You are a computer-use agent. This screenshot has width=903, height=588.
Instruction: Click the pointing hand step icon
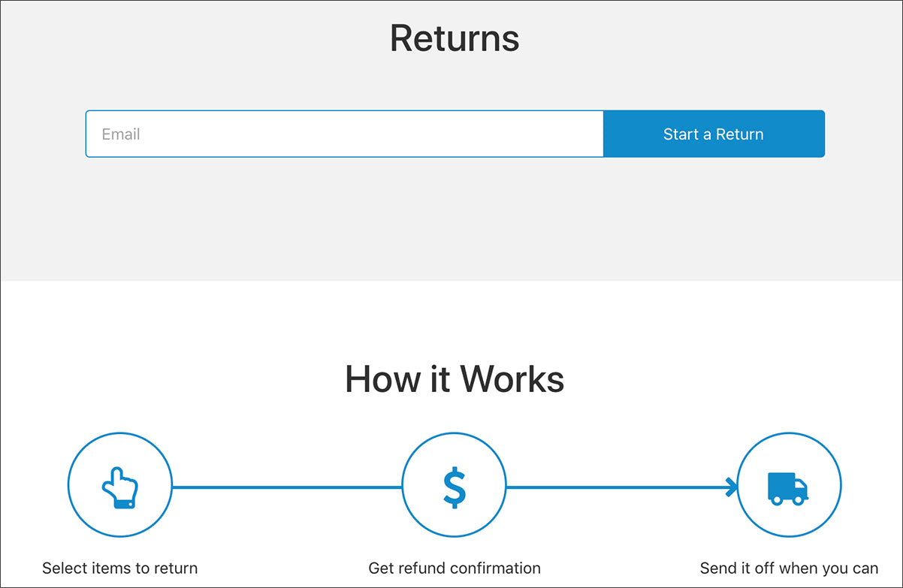coord(120,488)
